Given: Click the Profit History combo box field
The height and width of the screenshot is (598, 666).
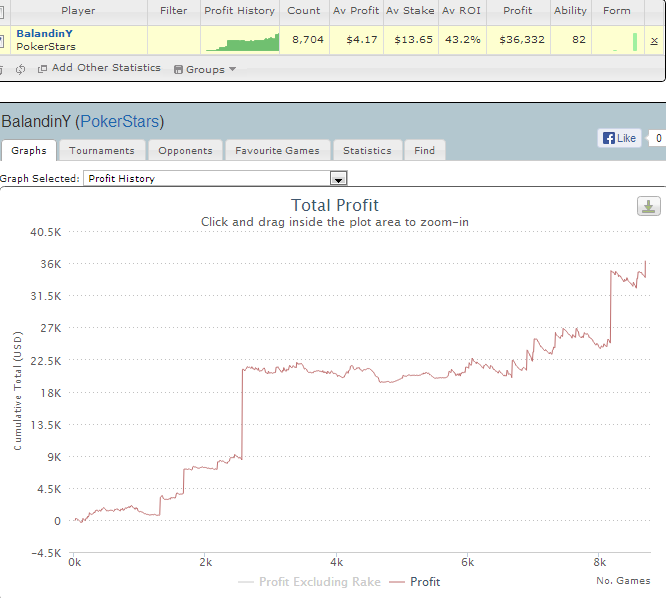Looking at the screenshot, I should coord(215,178).
